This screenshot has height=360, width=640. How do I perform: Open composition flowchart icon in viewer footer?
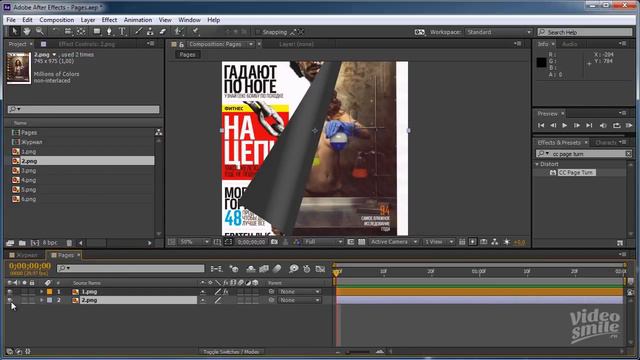point(495,242)
